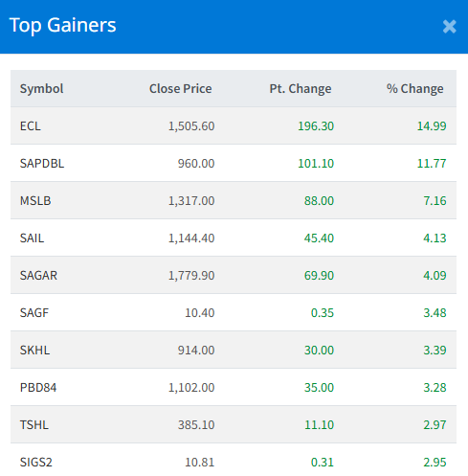Screen dimensions: 468x476
Task: Click the Symbol column header
Action: point(41,88)
